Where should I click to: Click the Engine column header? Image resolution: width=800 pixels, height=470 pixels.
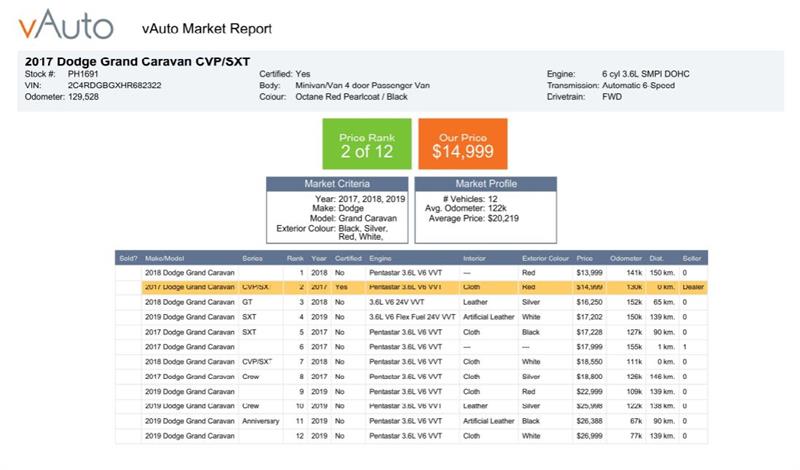[380, 258]
